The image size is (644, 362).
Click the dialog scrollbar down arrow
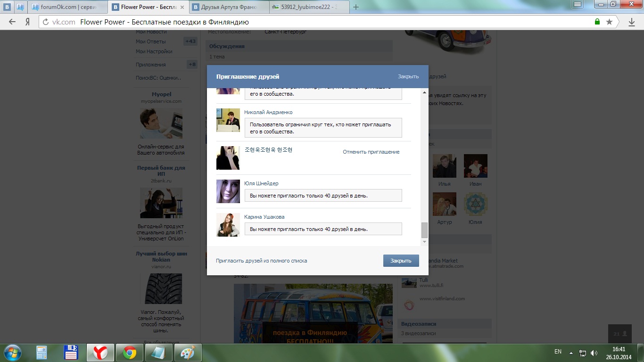[424, 242]
